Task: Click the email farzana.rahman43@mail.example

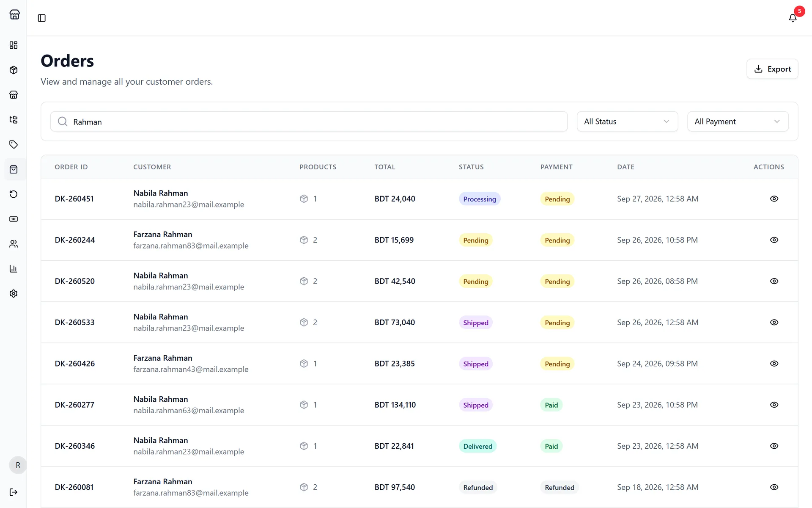Action: tap(191, 369)
